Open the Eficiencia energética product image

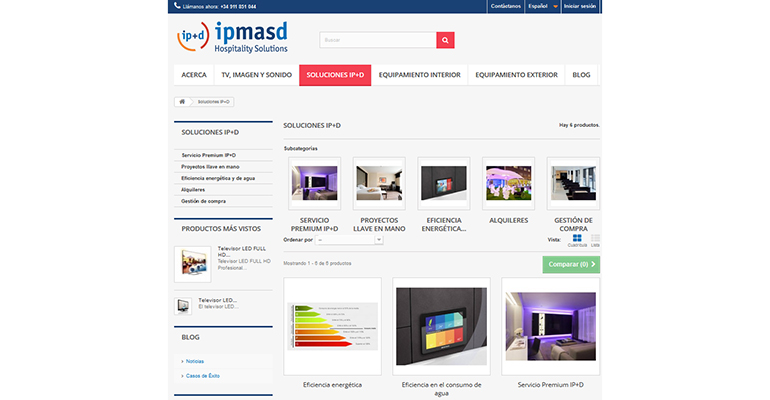point(332,326)
